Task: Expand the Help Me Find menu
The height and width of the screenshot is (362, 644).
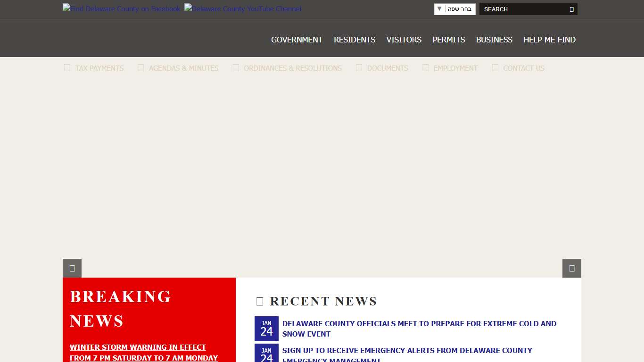Action: pos(549,40)
